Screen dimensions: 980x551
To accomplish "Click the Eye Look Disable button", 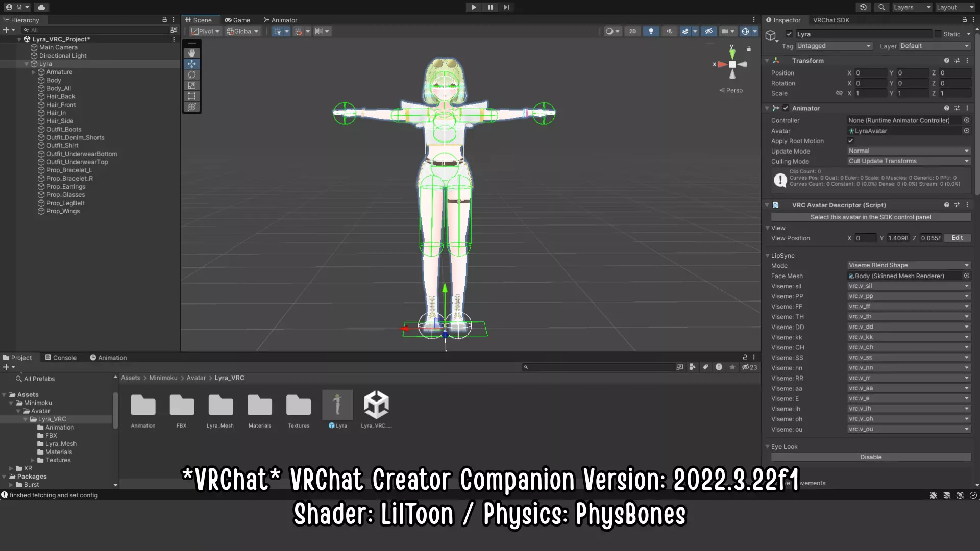I will 870,457.
